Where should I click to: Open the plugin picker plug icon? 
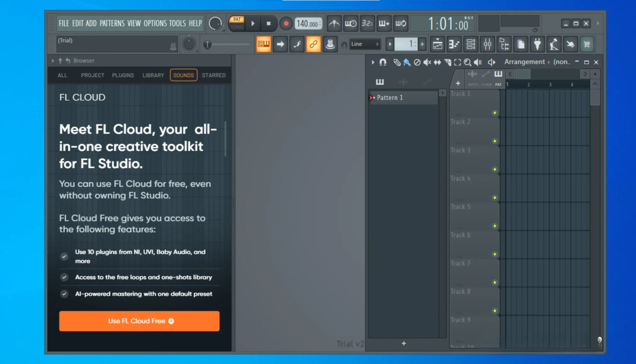537,44
